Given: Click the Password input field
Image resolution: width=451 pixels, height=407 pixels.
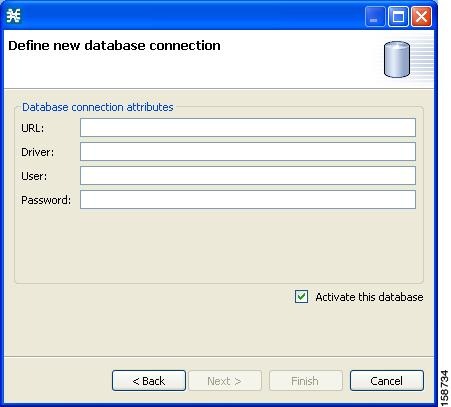Looking at the screenshot, I should click(248, 200).
